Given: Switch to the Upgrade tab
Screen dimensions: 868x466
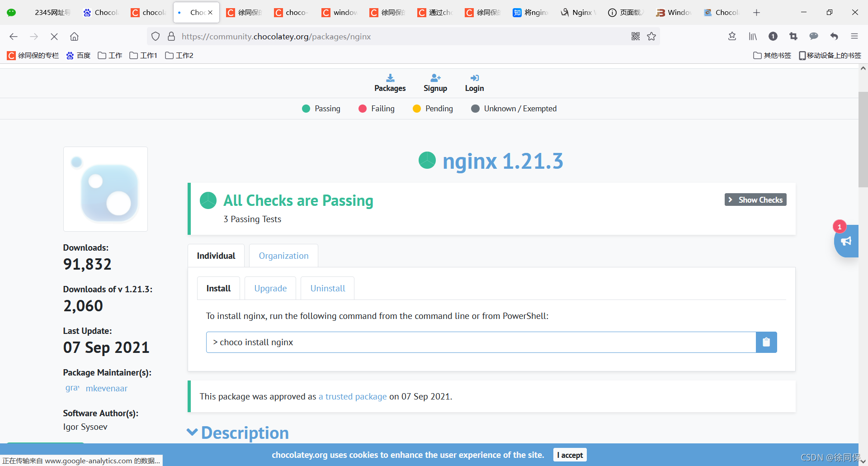Looking at the screenshot, I should point(270,289).
